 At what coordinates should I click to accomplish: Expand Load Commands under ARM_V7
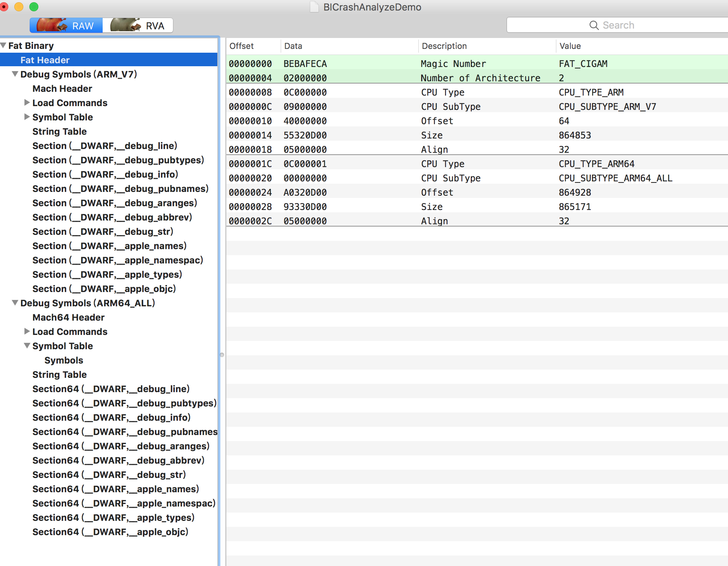(27, 102)
